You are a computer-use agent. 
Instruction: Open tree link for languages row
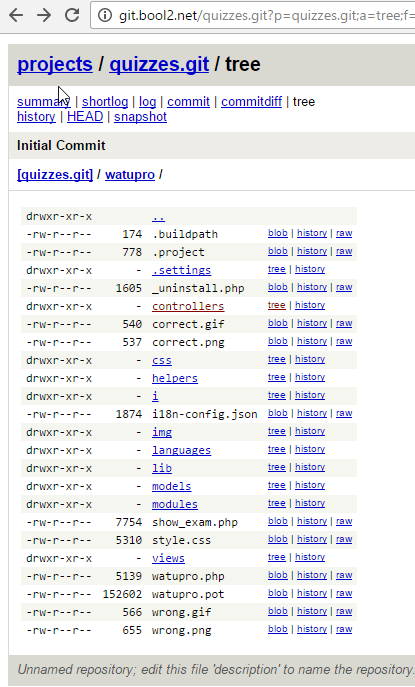click(x=277, y=449)
